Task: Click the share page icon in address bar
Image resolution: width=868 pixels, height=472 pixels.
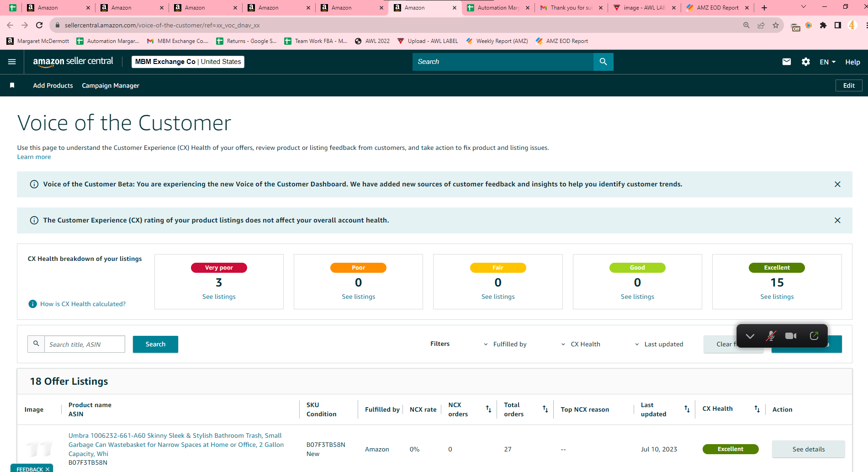Action: 761,25
